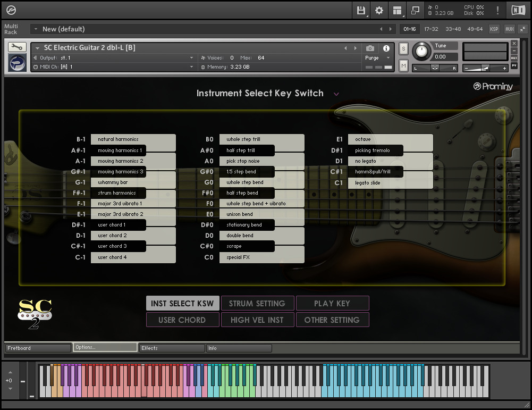Click the volume minus icon
This screenshot has width=532, height=410.
(467, 69)
